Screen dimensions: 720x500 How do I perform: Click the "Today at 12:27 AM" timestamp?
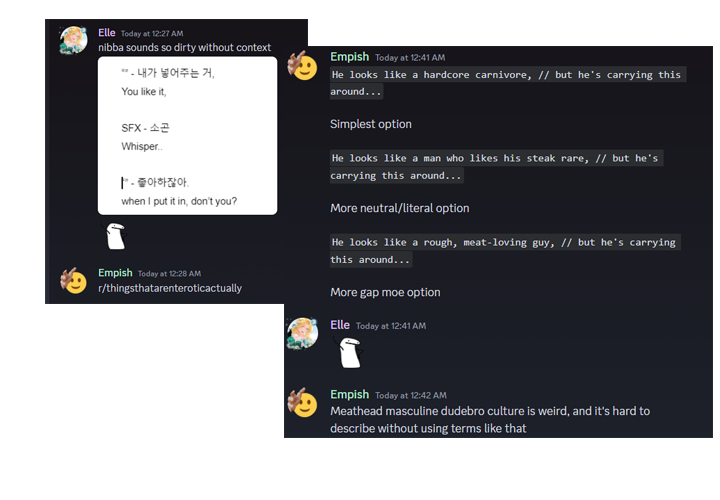(x=153, y=34)
